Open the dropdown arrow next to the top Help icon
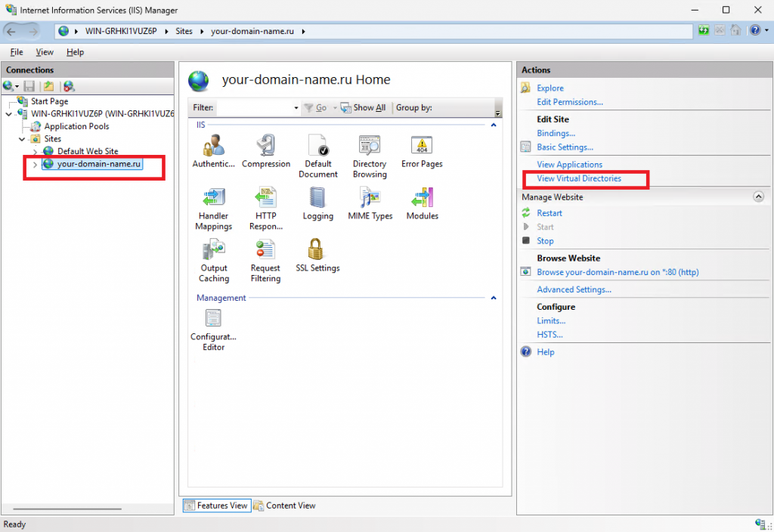This screenshot has height=532, width=774. pyautogui.click(x=766, y=30)
